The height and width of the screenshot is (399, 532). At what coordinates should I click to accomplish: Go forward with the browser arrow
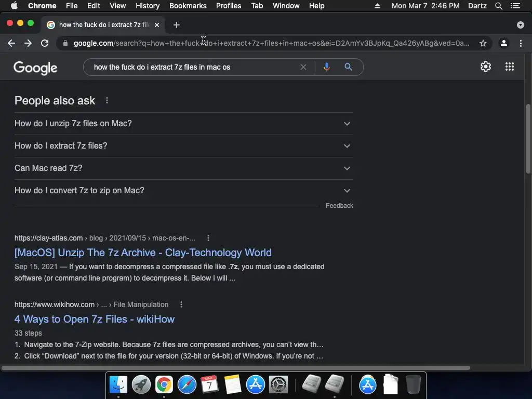[x=28, y=43]
